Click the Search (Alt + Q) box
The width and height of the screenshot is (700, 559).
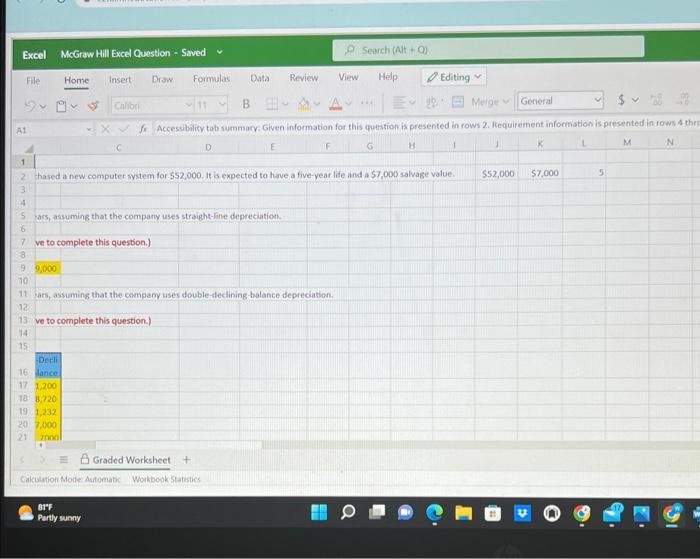(x=488, y=49)
